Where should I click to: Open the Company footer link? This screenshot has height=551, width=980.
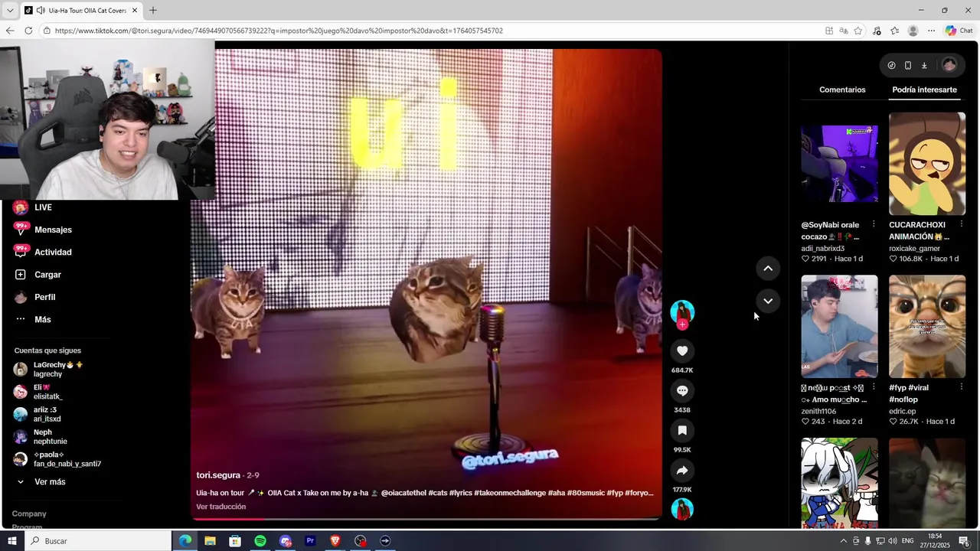point(29,514)
